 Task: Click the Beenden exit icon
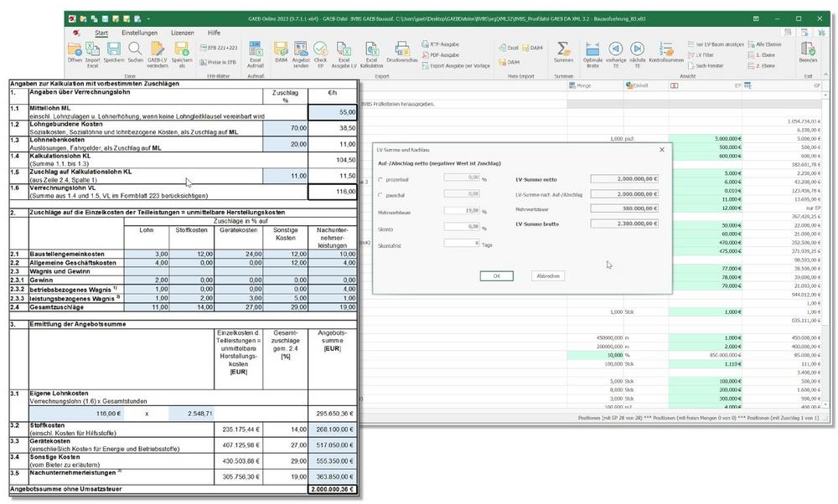[808, 49]
